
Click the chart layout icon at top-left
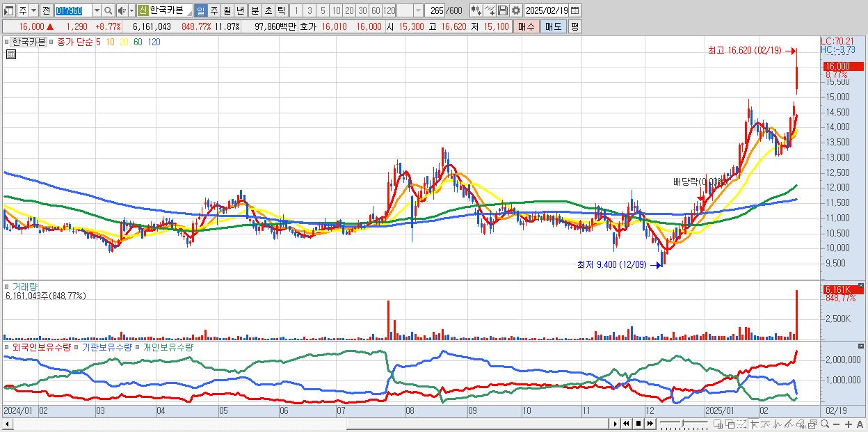(x=9, y=10)
